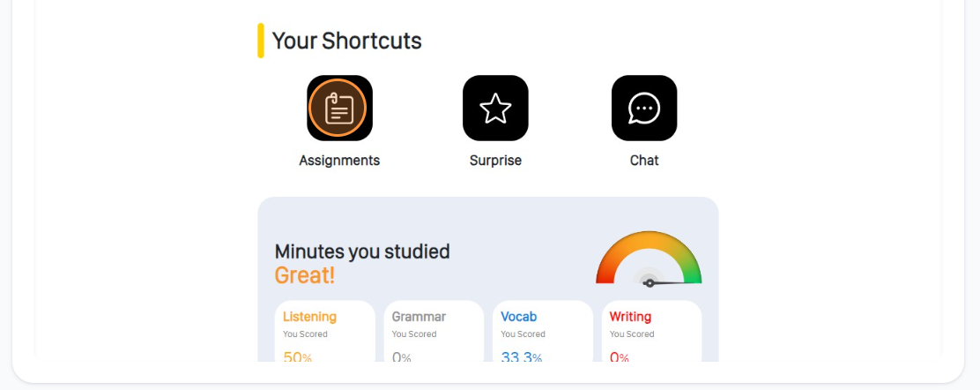980x390 pixels.
Task: Click the Listening 50% score value
Action: [298, 356]
